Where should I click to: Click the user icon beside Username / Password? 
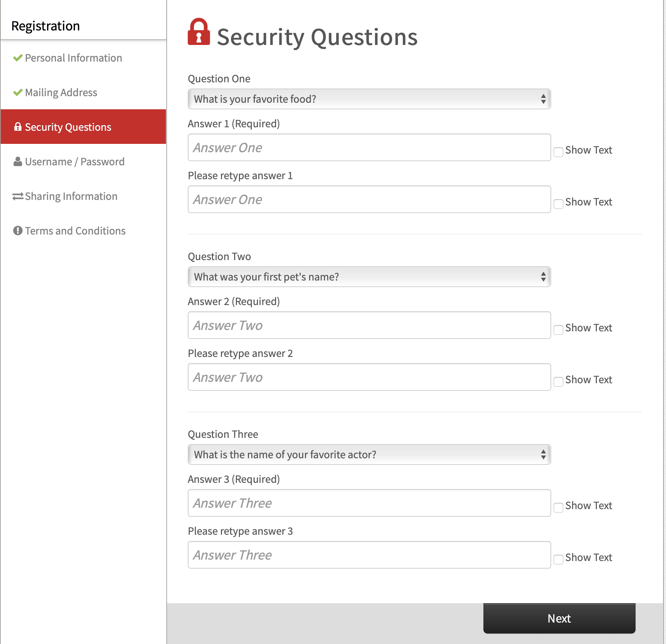point(18,162)
